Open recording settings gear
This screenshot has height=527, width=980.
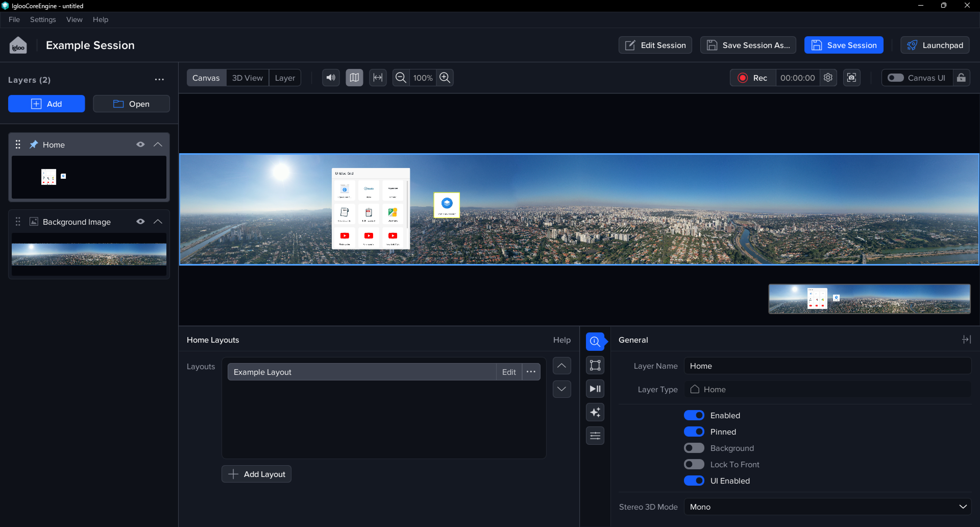[x=828, y=78]
